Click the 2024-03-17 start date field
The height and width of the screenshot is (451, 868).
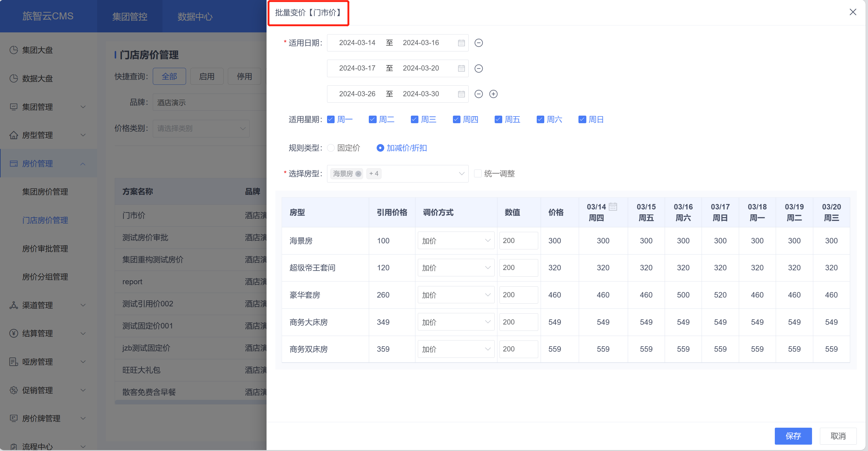357,68
